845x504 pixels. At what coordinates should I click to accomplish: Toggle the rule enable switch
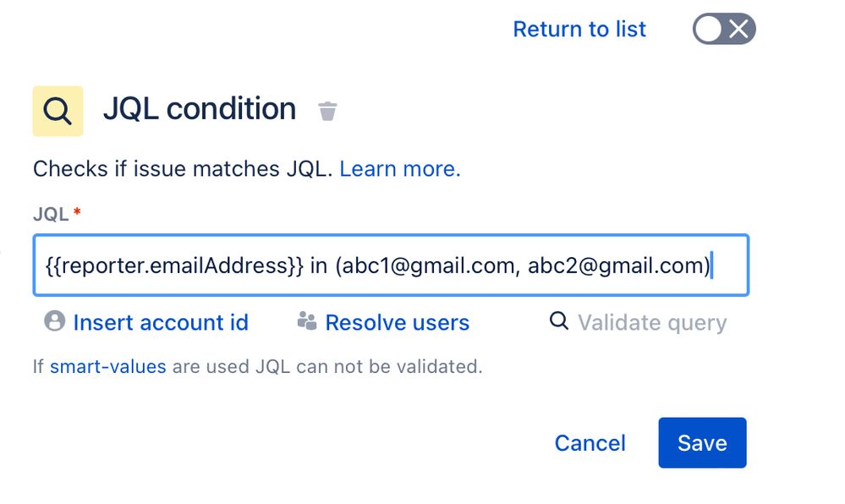[724, 29]
